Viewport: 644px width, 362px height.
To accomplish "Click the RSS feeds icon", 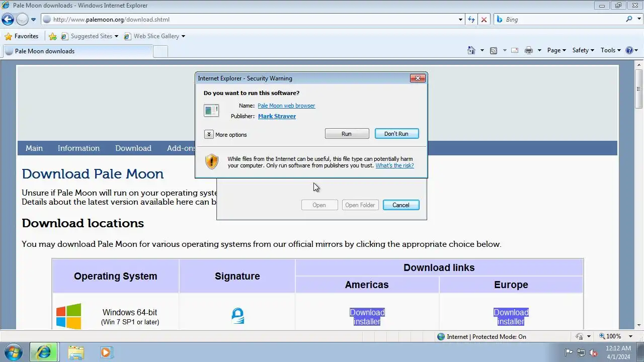I will point(494,50).
